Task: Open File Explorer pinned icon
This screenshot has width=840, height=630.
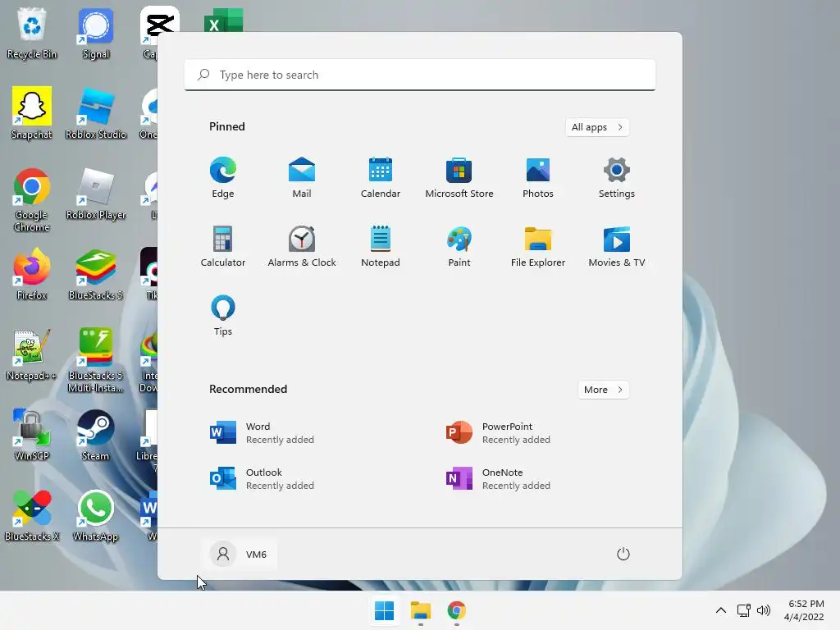Action: (538, 246)
